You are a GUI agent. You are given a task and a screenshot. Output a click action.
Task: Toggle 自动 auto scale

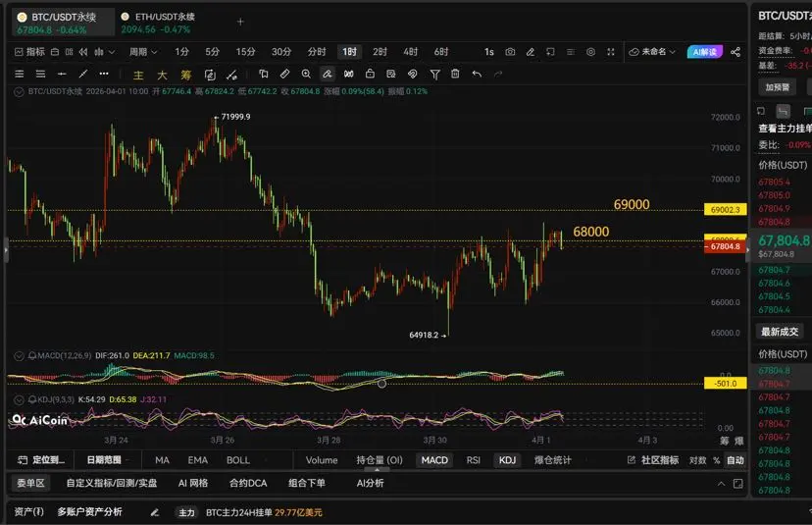pos(736,460)
